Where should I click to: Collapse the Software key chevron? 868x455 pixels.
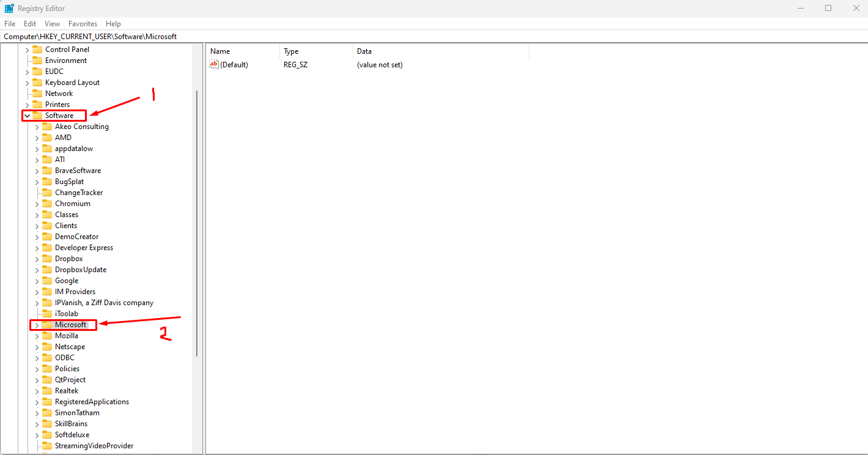coord(27,116)
